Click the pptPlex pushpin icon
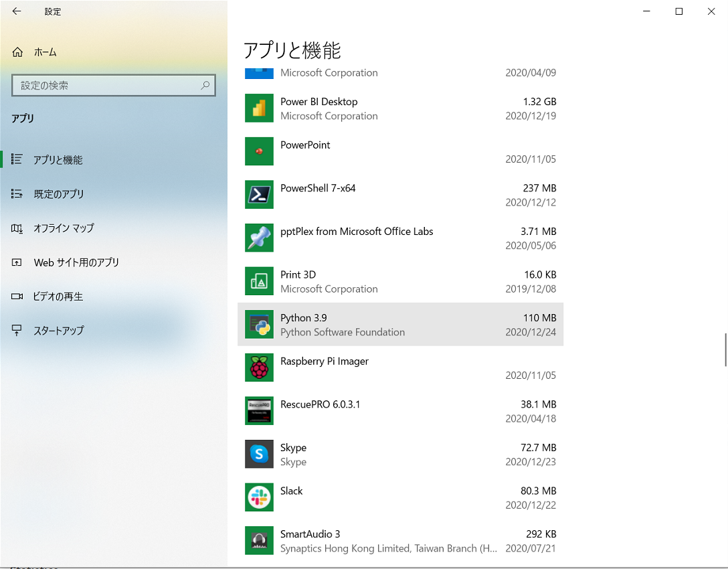 pos(259,238)
